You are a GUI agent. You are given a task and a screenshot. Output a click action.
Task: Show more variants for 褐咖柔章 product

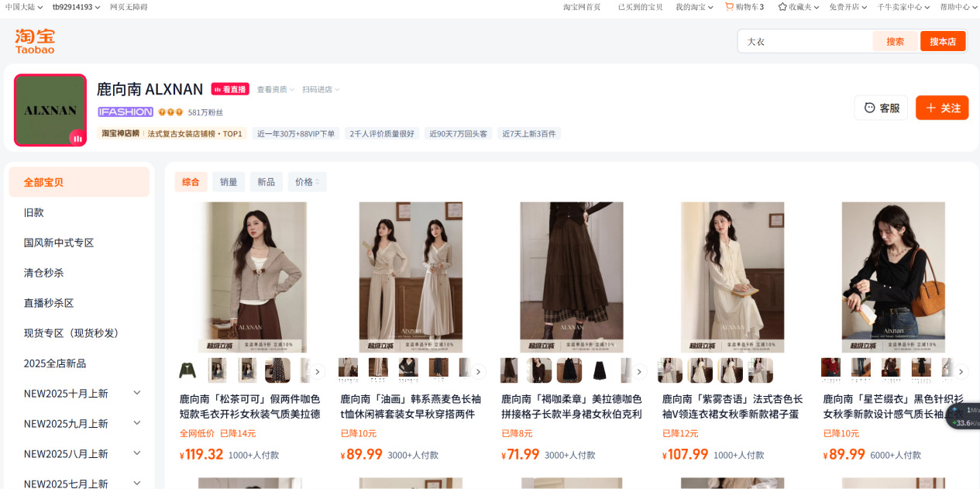pyautogui.click(x=639, y=372)
